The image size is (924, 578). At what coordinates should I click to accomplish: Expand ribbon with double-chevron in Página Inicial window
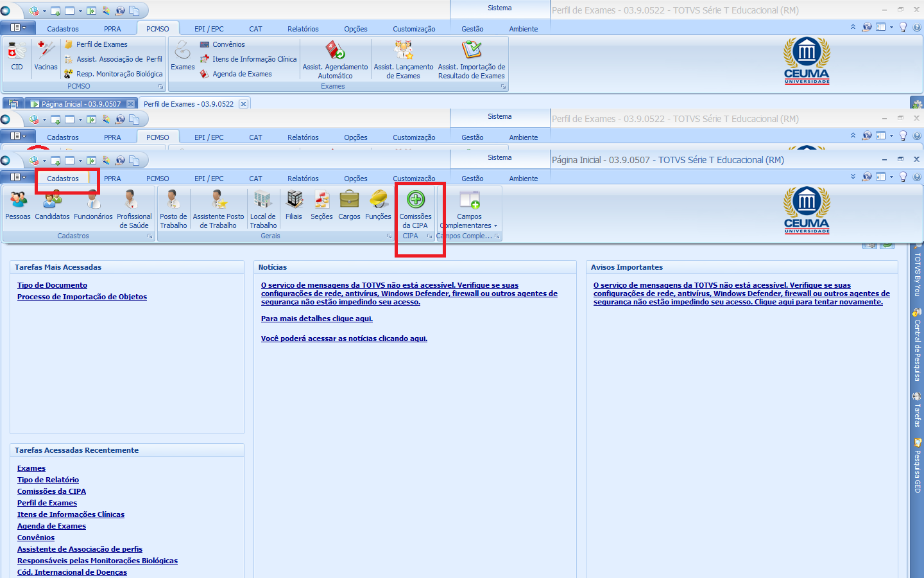(853, 177)
